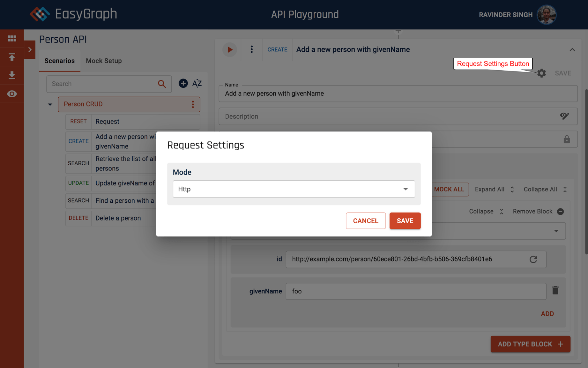Click the grid apps icon in sidebar

(12, 38)
